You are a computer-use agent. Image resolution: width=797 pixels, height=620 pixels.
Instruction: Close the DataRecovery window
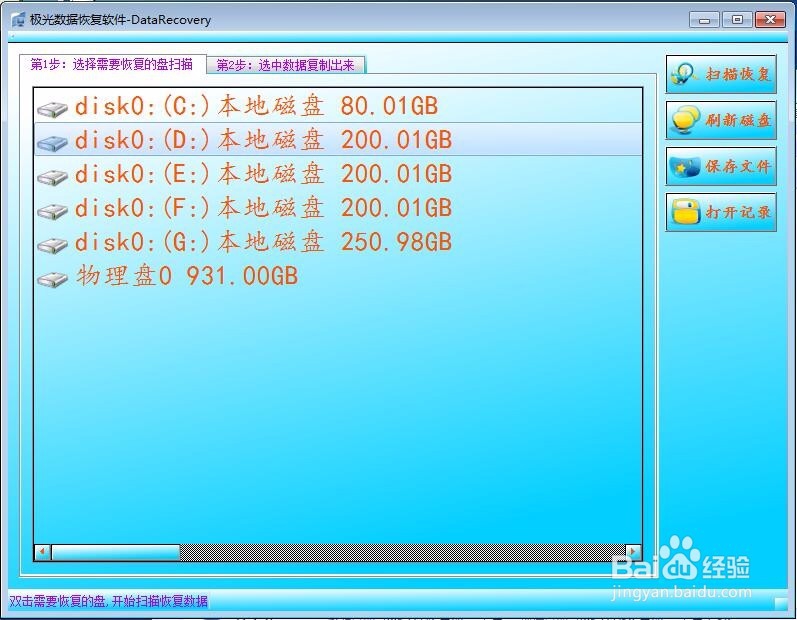[x=771, y=20]
